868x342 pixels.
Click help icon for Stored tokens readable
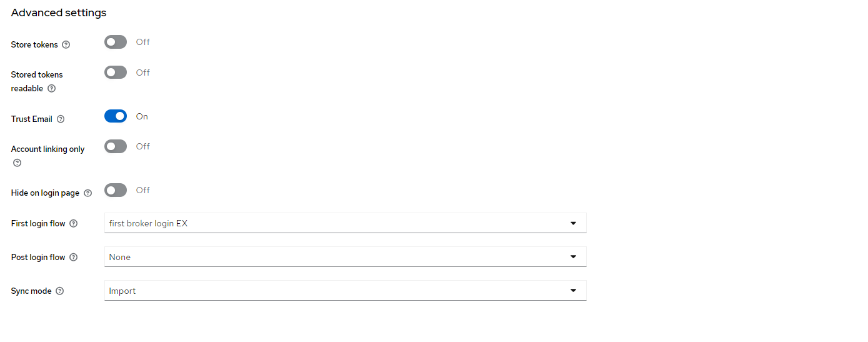point(52,89)
